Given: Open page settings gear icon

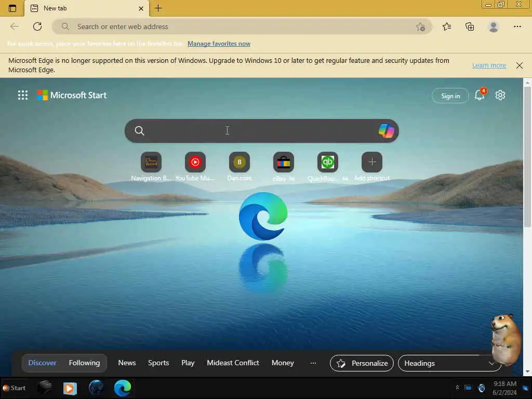Looking at the screenshot, I should (500, 95).
